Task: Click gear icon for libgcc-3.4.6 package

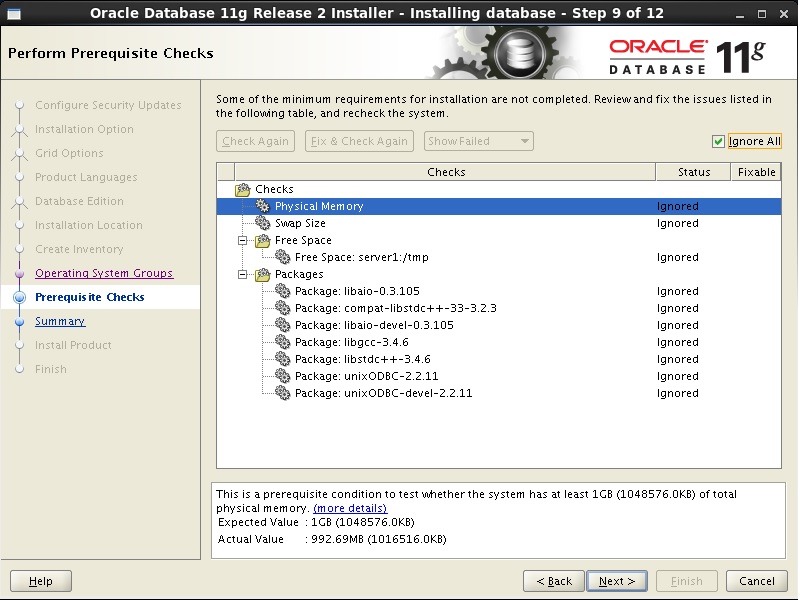Action: [283, 342]
